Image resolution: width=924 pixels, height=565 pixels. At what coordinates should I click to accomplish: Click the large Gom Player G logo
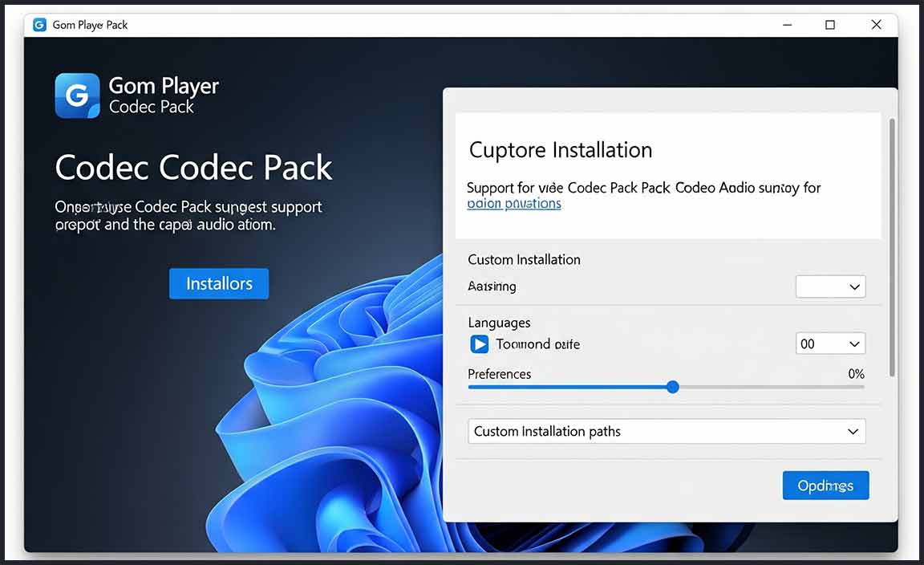point(77,96)
